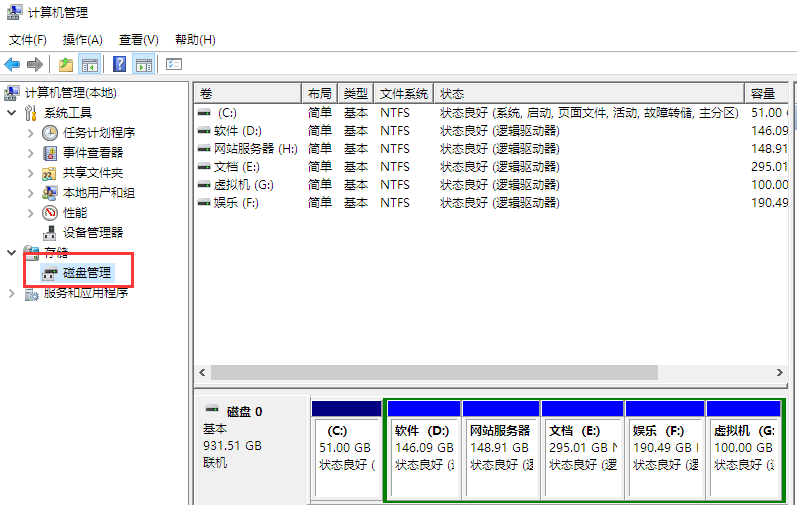Image resolution: width=797 pixels, height=505 pixels.
Task: Click the 任务计划程序 clock icon
Action: (x=50, y=133)
